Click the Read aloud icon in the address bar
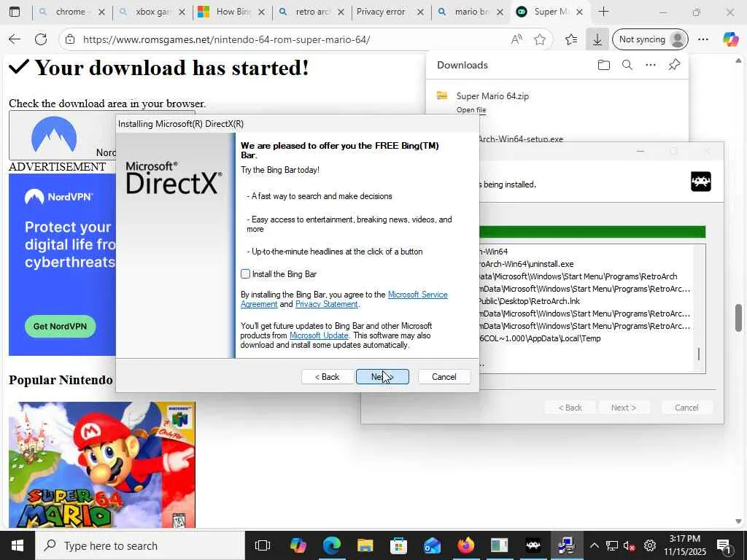This screenshot has height=560, width=747. (516, 39)
